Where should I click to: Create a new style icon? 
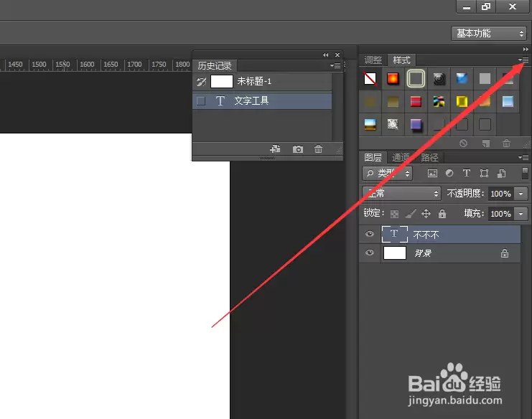[x=486, y=143]
